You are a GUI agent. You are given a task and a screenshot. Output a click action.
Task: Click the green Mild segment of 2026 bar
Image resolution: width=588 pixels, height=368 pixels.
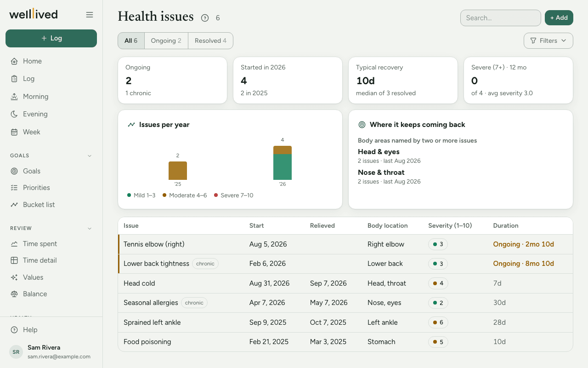(283, 167)
